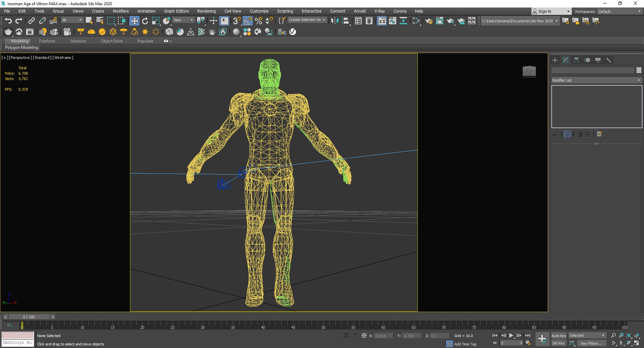Click the Redo arrow icon

click(19, 21)
